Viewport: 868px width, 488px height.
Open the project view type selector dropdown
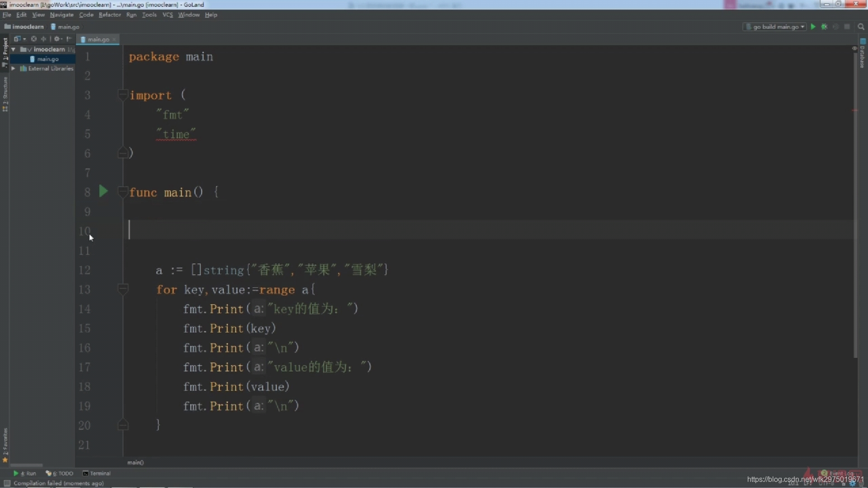pos(19,39)
